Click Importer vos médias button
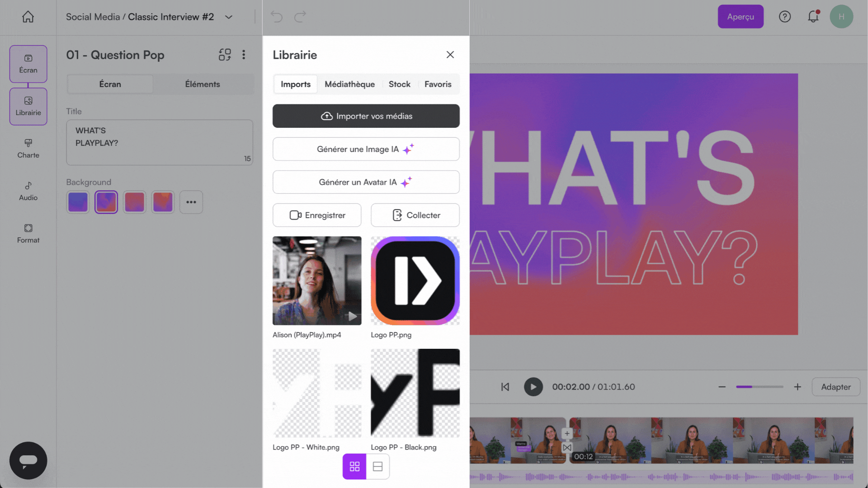 click(x=366, y=116)
